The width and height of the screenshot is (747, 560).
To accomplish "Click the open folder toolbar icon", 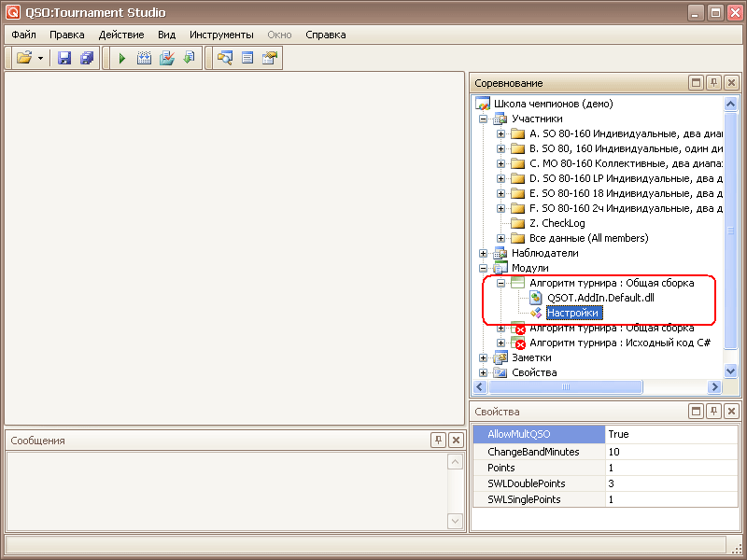I will click(x=23, y=58).
